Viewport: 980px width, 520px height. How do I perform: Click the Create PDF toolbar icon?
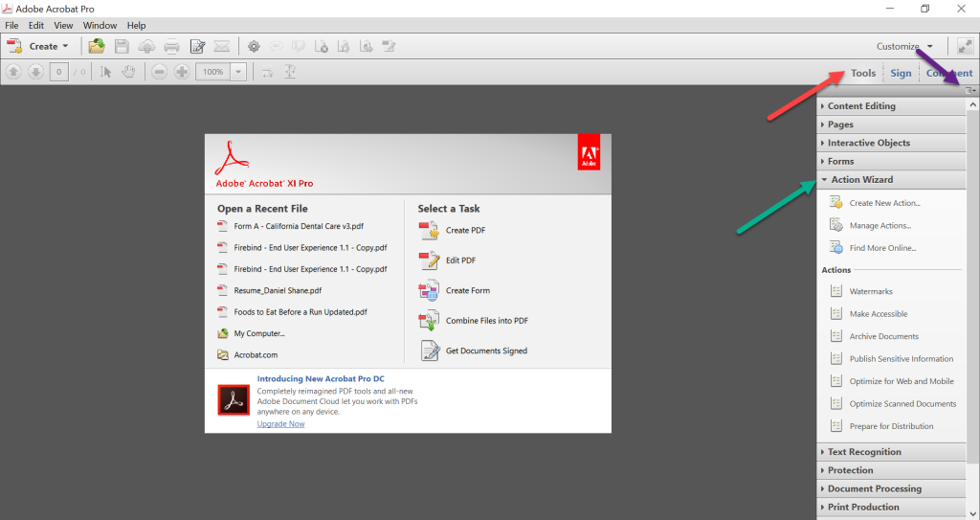pyautogui.click(x=14, y=46)
